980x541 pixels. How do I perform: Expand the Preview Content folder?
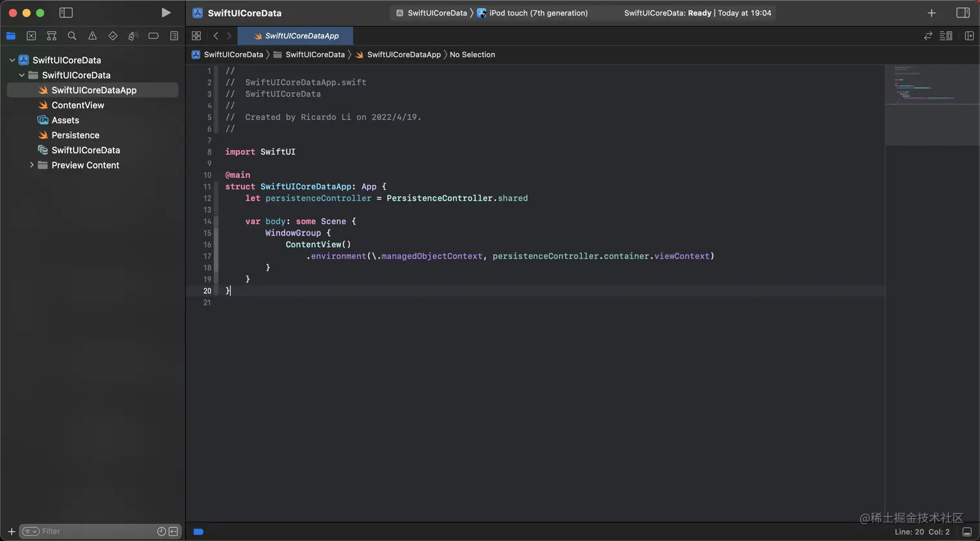[x=32, y=165]
